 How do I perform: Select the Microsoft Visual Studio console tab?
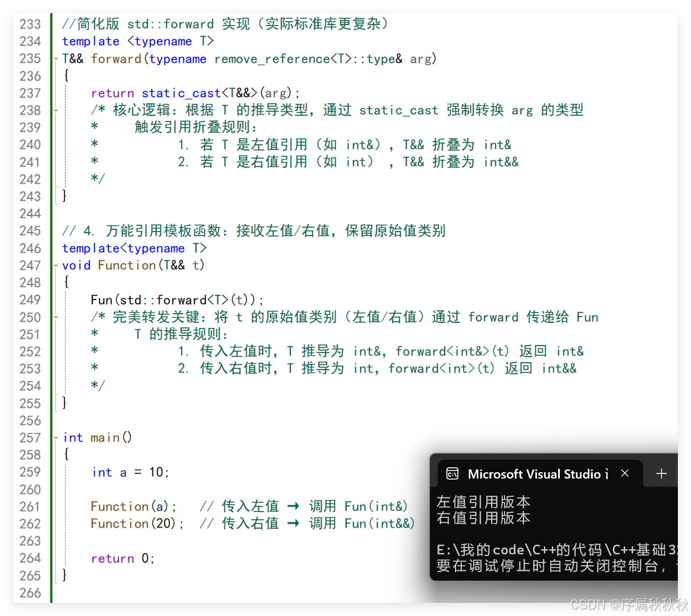click(539, 474)
